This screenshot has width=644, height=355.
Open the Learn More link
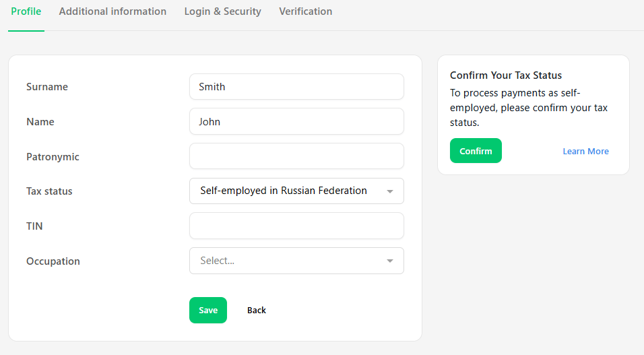(x=585, y=151)
